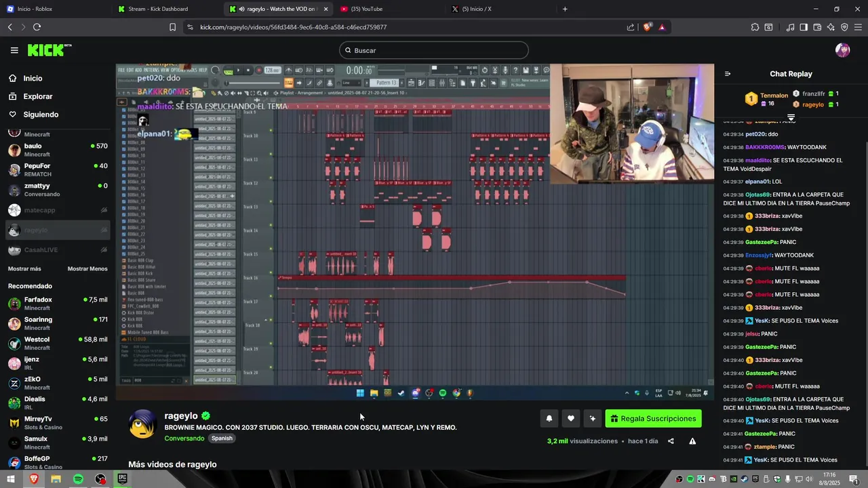Viewport: 868px width, 488px height.
Task: Open zmattyy channel in sidebar
Action: (58, 190)
